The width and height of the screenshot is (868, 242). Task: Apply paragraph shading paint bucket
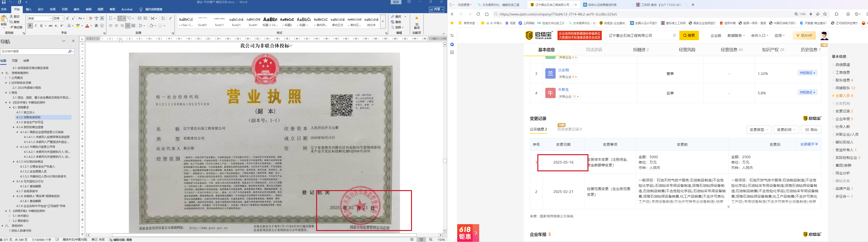click(x=152, y=26)
